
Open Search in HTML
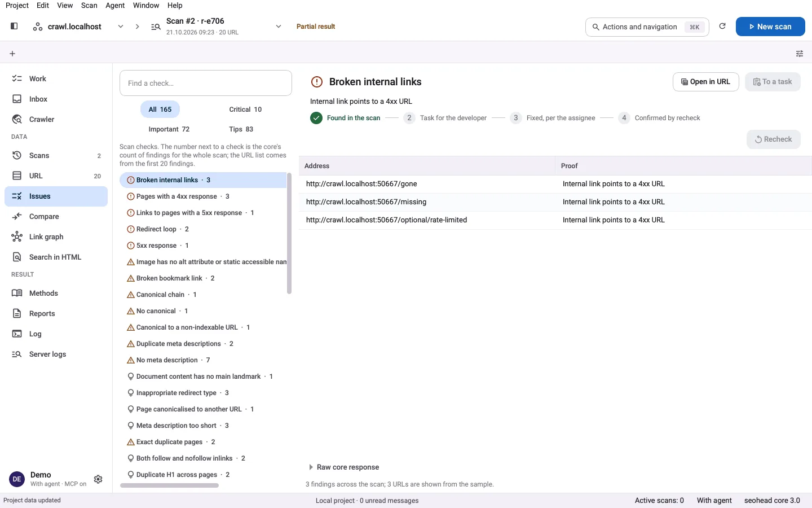pyautogui.click(x=56, y=257)
